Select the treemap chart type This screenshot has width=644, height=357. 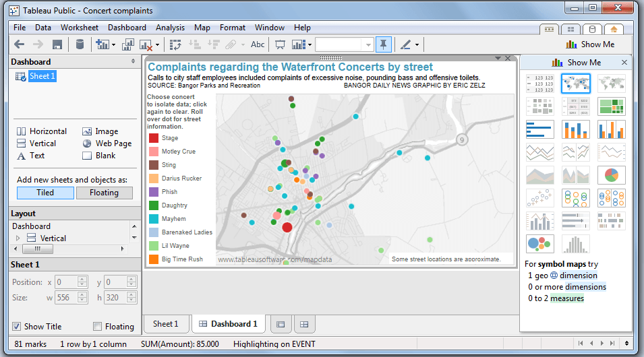point(612,106)
